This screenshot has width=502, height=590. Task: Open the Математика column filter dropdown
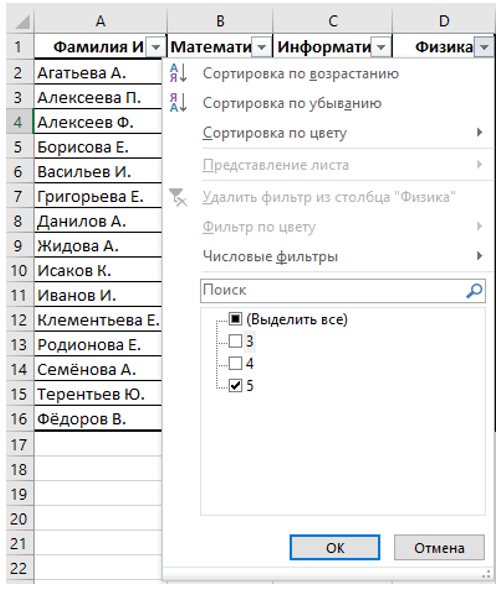click(x=262, y=47)
